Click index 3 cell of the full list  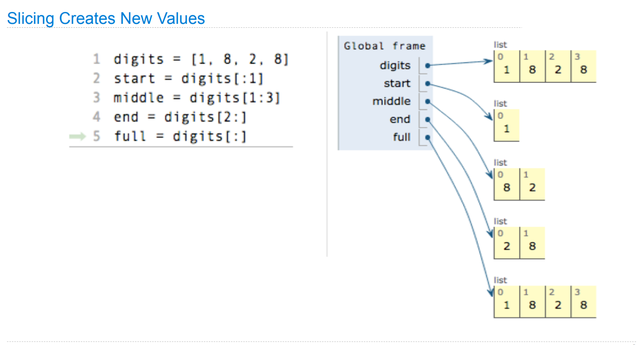[583, 302]
